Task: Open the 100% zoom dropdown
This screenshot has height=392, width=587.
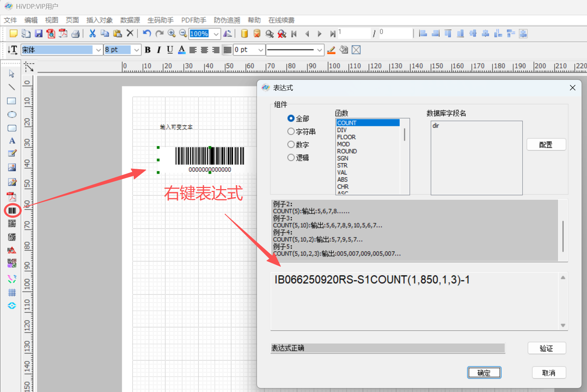Action: pyautogui.click(x=216, y=34)
